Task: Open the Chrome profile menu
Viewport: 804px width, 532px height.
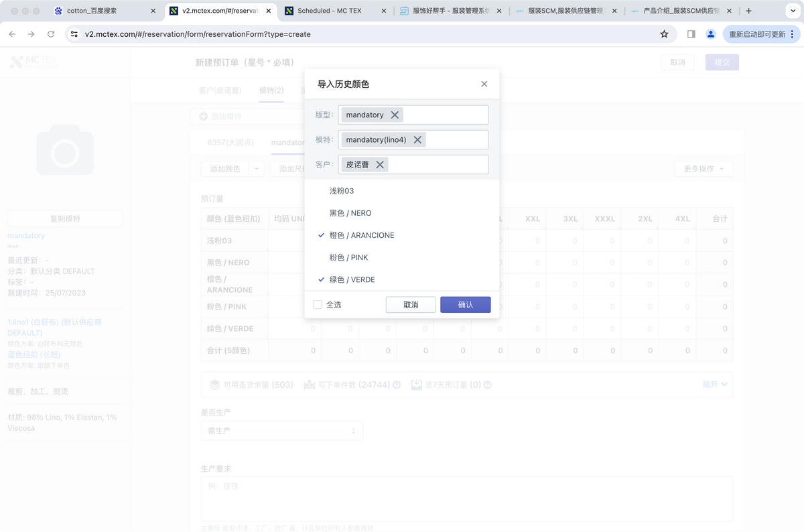Action: pyautogui.click(x=711, y=34)
